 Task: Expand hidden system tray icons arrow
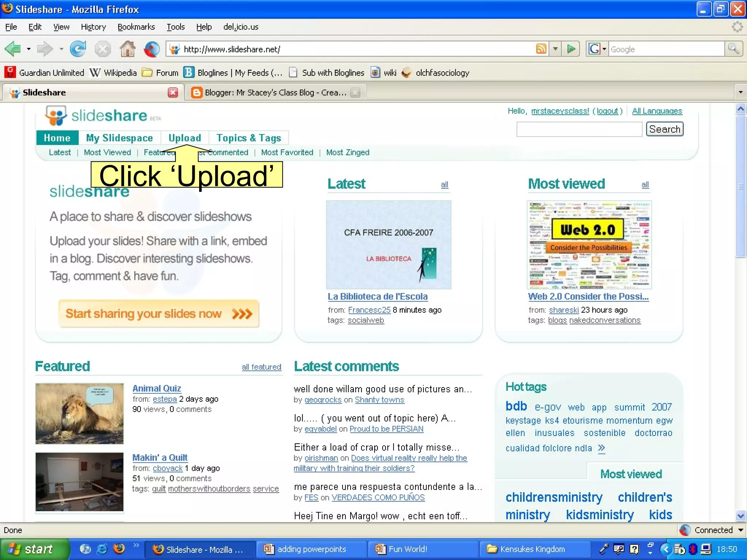pyautogui.click(x=666, y=549)
